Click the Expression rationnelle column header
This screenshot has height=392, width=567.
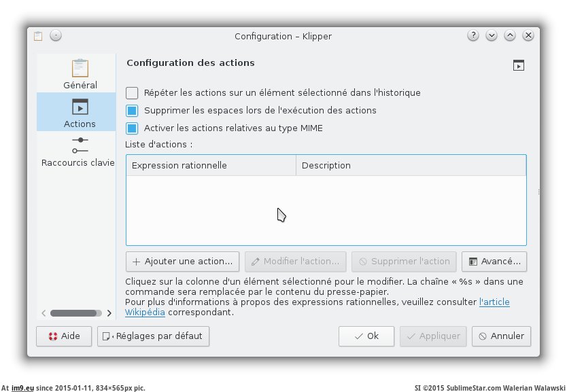tap(211, 166)
